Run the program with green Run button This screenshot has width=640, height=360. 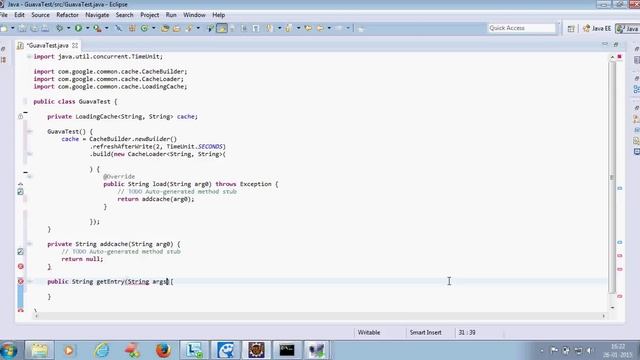pyautogui.click(x=78, y=28)
